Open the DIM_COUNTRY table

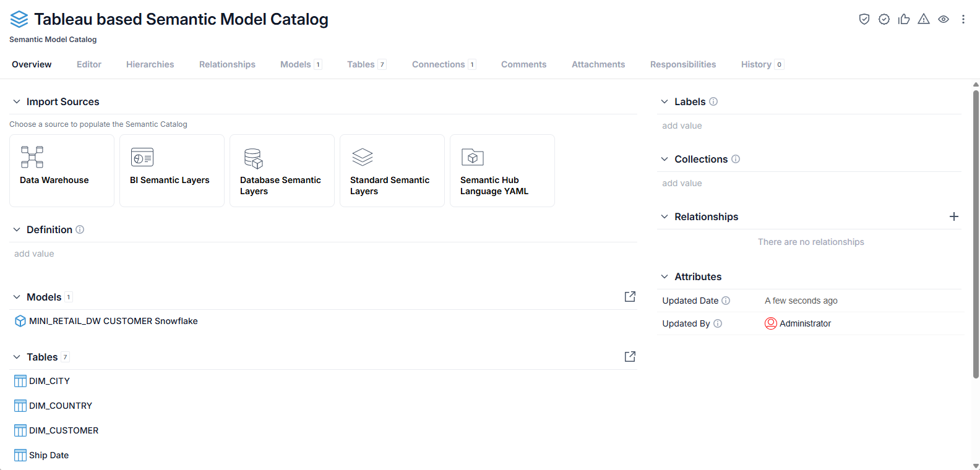[x=61, y=406]
